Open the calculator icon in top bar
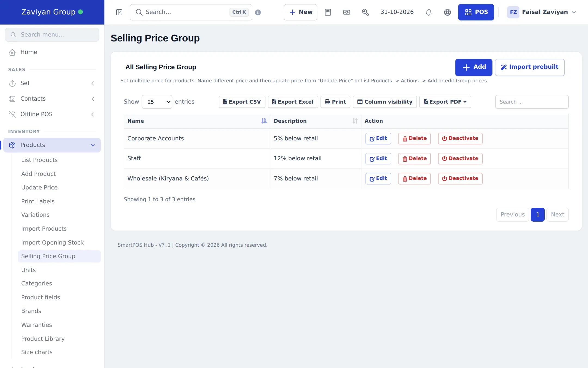Viewport: 588px width, 368px height. (328, 12)
